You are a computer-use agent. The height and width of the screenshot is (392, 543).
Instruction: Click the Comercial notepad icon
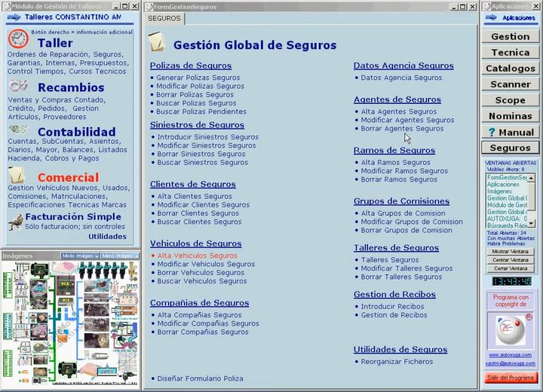[x=17, y=175]
